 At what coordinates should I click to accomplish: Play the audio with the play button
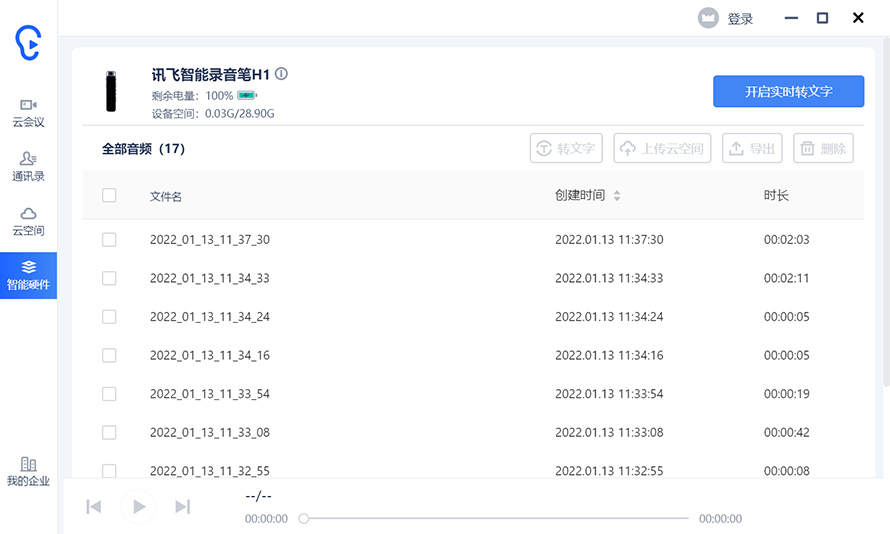tap(138, 506)
